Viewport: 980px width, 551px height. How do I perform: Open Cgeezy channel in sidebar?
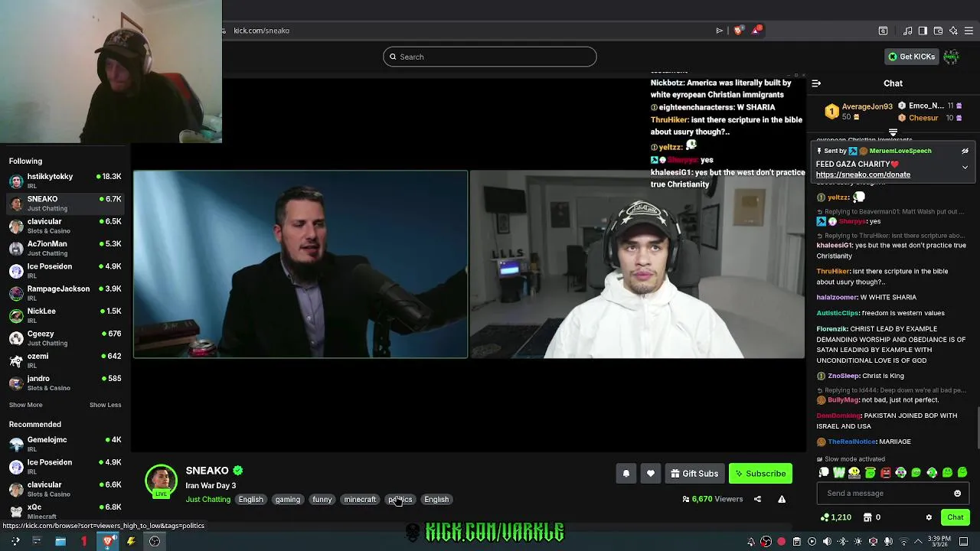(65, 337)
